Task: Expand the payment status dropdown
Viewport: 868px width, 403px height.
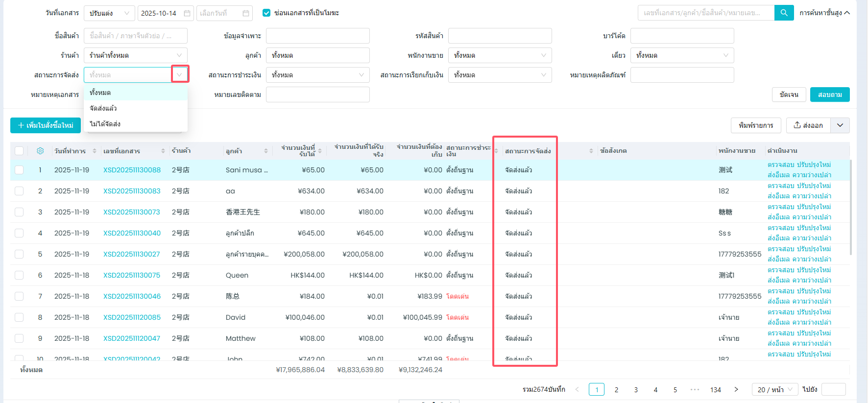Action: 361,75
